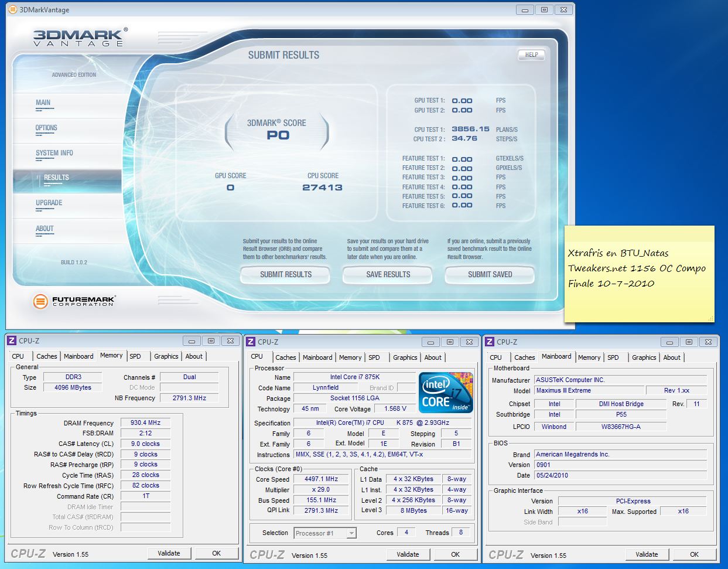Open About tab in left CPU-Z window
728x569 pixels.
194,356
